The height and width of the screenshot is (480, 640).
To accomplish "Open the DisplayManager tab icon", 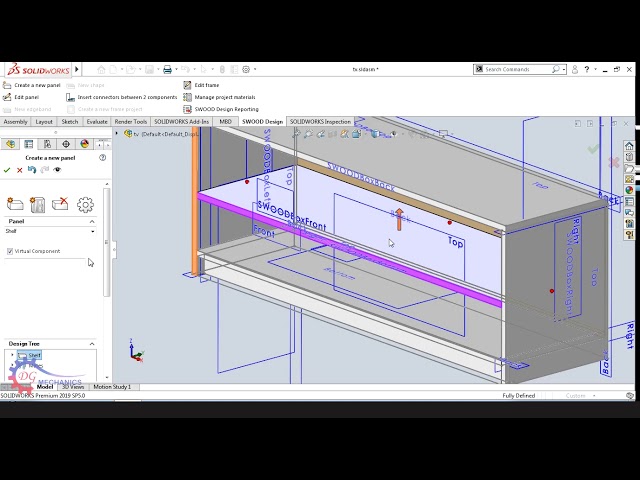I will tap(84, 144).
